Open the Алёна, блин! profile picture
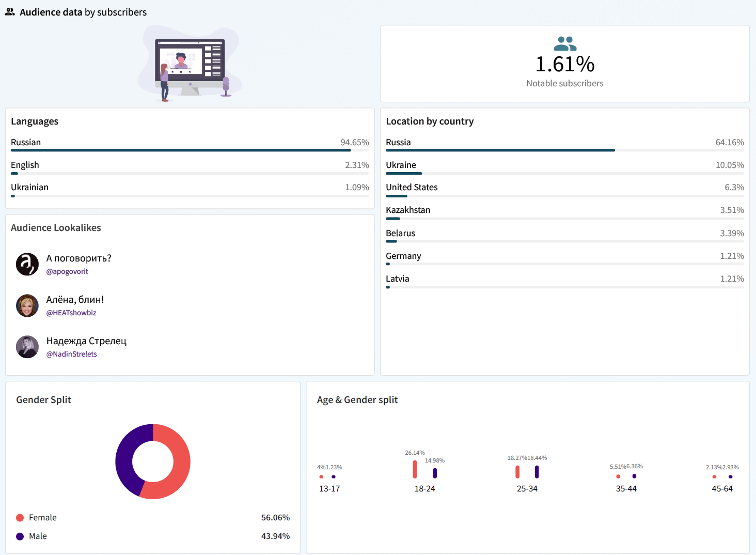This screenshot has width=756, height=555. click(27, 305)
